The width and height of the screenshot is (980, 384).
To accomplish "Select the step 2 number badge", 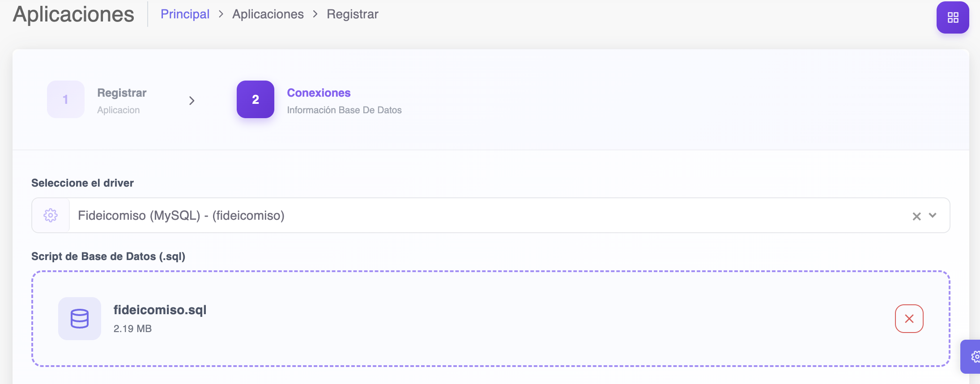I will [x=256, y=99].
